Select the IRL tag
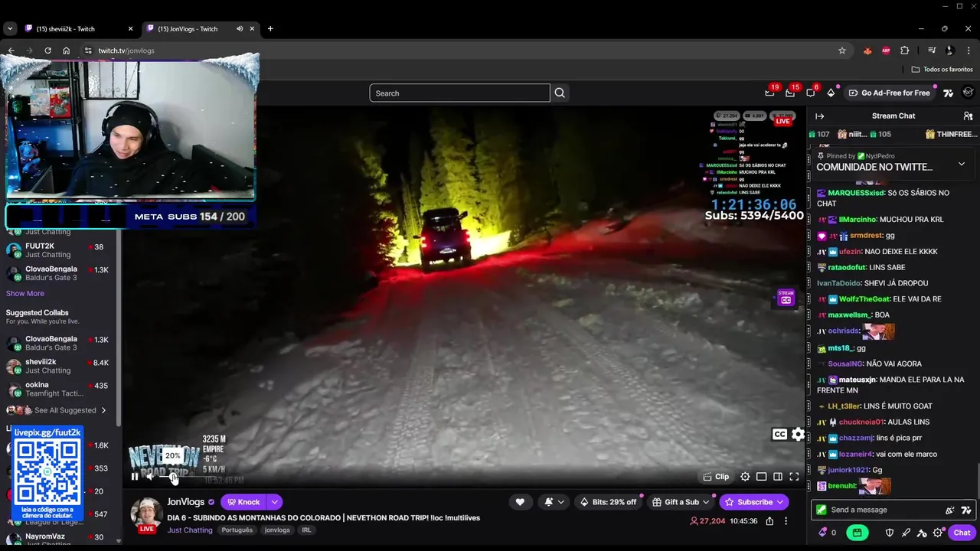The height and width of the screenshot is (551, 980). point(306,530)
